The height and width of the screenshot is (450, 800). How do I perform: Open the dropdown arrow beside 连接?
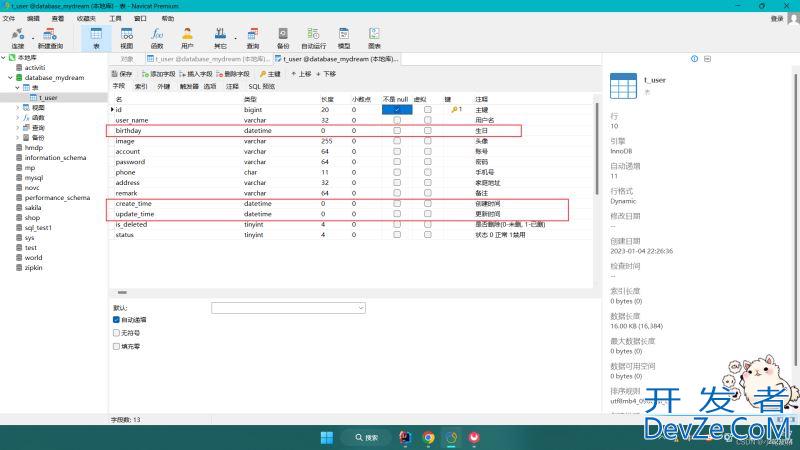(33, 38)
